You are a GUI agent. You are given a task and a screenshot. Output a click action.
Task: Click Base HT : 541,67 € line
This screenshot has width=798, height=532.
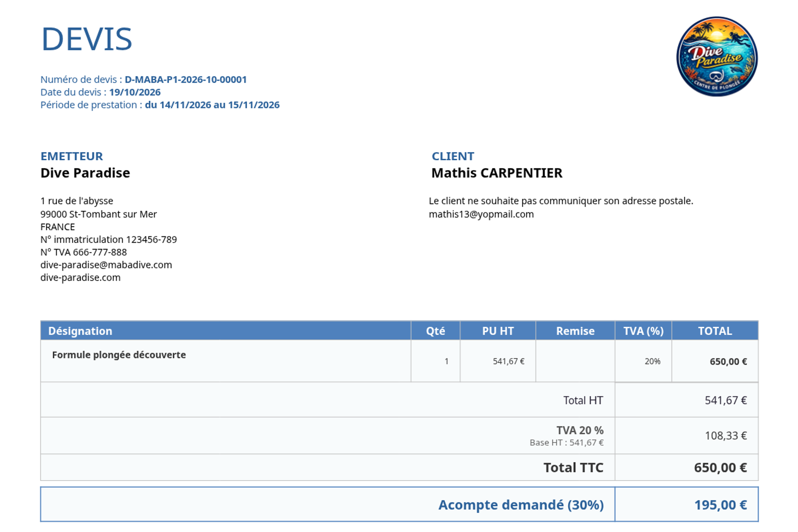click(x=567, y=443)
